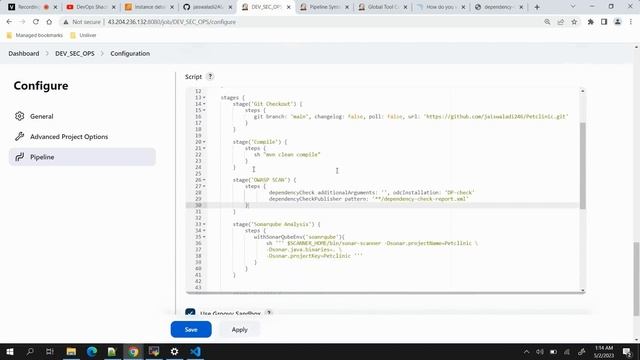Click the script editor scroll up arrow
This screenshot has width=640, height=360.
582,91
